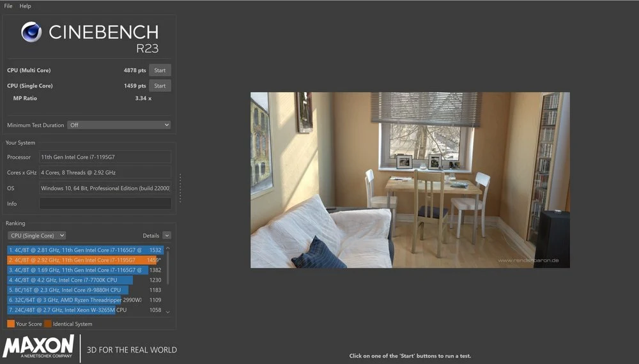Screen dimensions: 639x364
Task: Expand the ranking Details arrow button
Action: (167, 236)
